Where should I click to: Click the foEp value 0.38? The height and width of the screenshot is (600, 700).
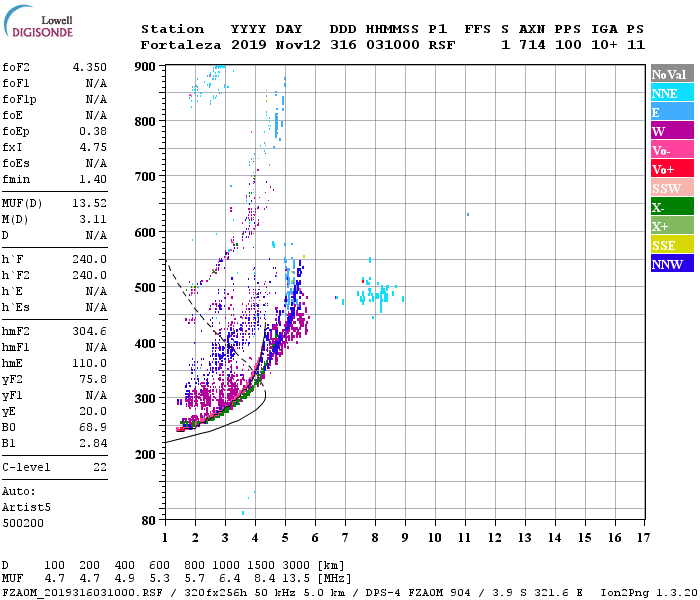pos(93,131)
